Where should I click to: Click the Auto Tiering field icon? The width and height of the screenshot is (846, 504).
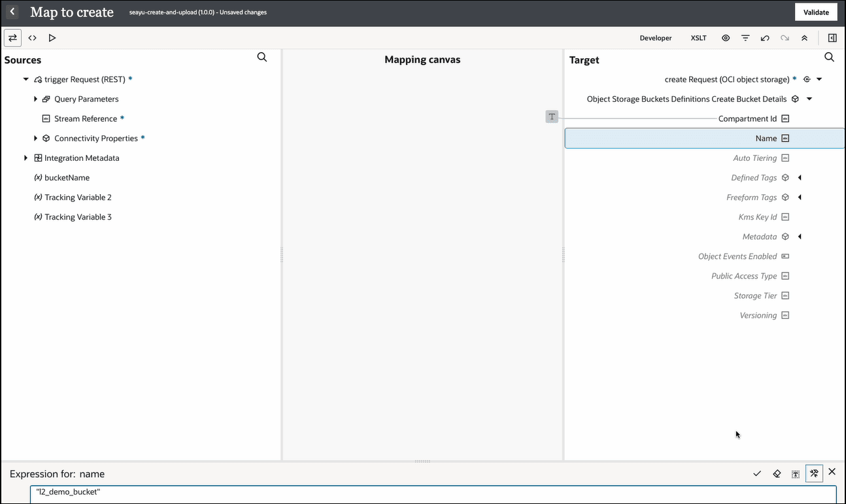pos(786,158)
